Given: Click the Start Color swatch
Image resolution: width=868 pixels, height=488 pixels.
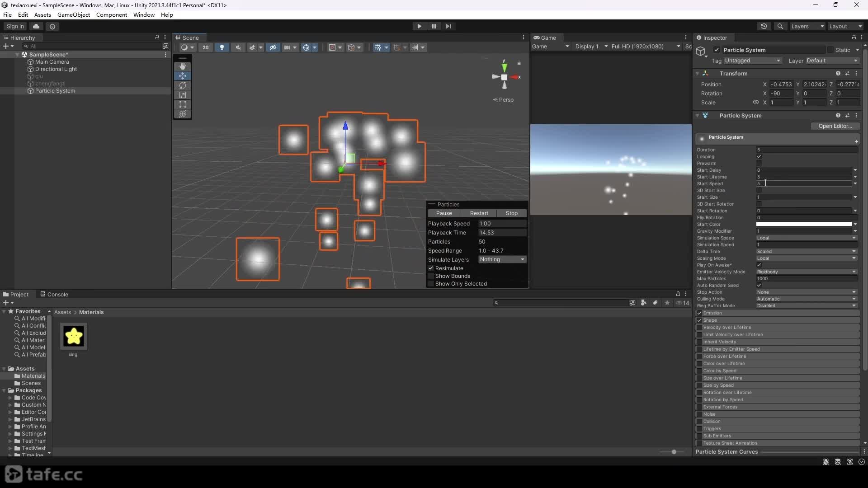Looking at the screenshot, I should (804, 225).
